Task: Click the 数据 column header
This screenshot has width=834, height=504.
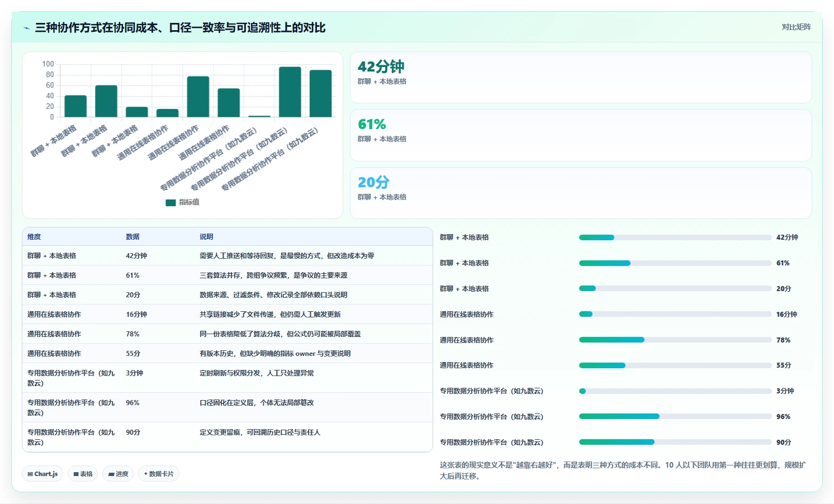Action: [x=132, y=237]
